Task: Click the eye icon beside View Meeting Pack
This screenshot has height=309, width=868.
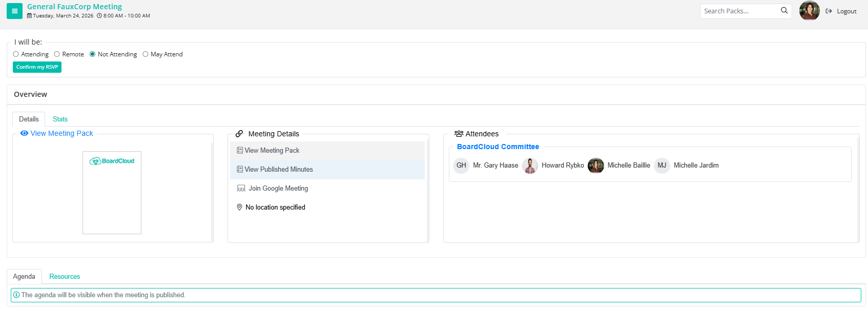Action: pyautogui.click(x=24, y=133)
